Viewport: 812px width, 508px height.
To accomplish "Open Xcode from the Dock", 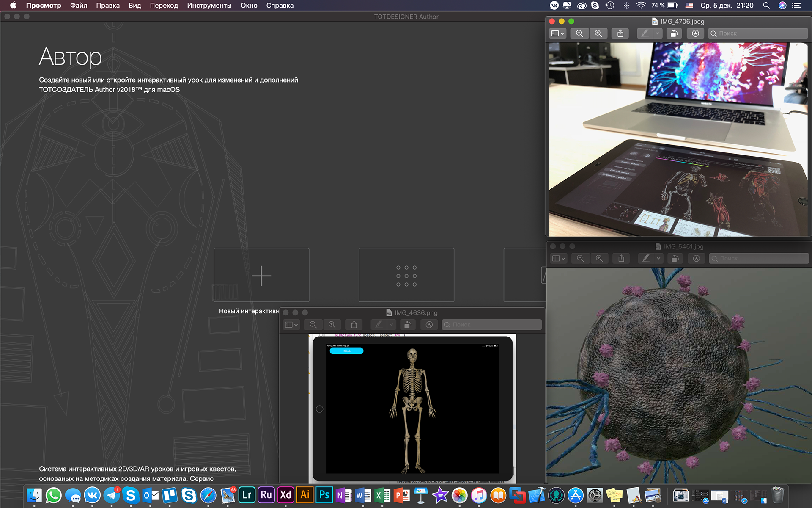I will tap(537, 495).
